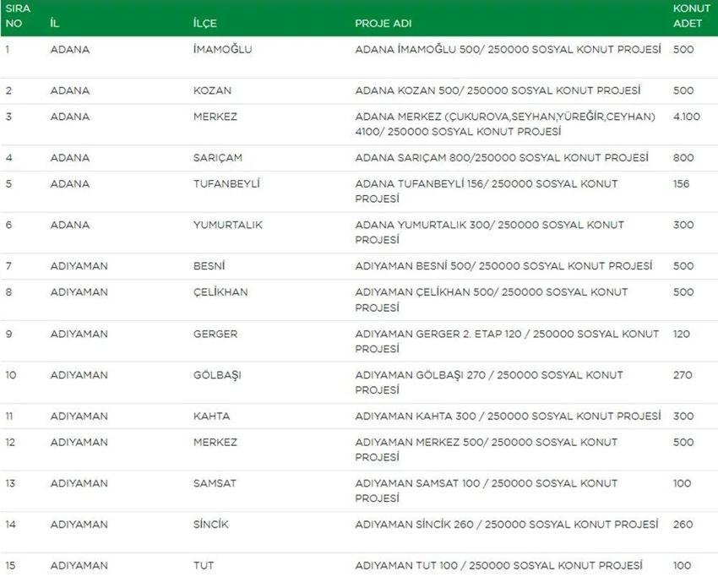Click the PROJE ADI column header

383,24
